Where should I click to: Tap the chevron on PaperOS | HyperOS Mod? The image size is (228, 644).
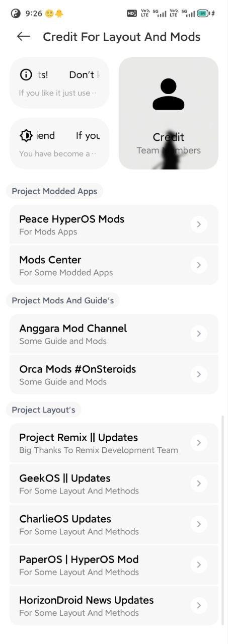tap(199, 565)
